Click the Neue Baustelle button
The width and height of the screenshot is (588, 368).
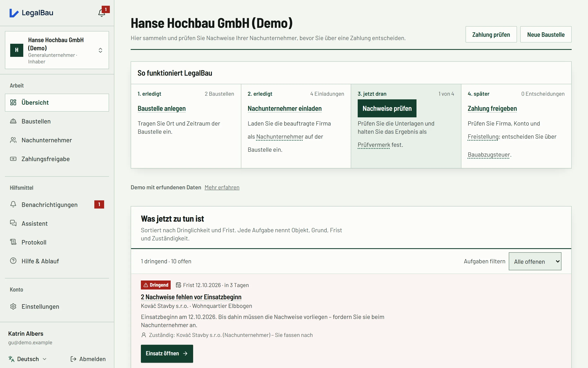tap(546, 35)
